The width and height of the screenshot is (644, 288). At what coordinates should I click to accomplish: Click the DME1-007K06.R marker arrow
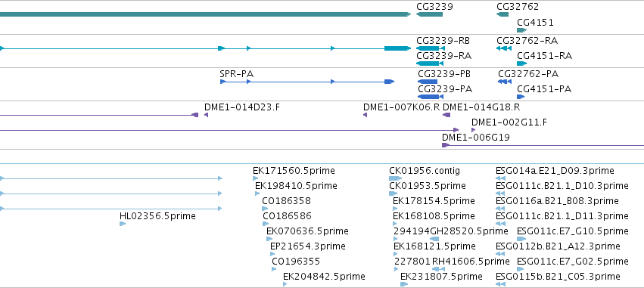(x=365, y=115)
